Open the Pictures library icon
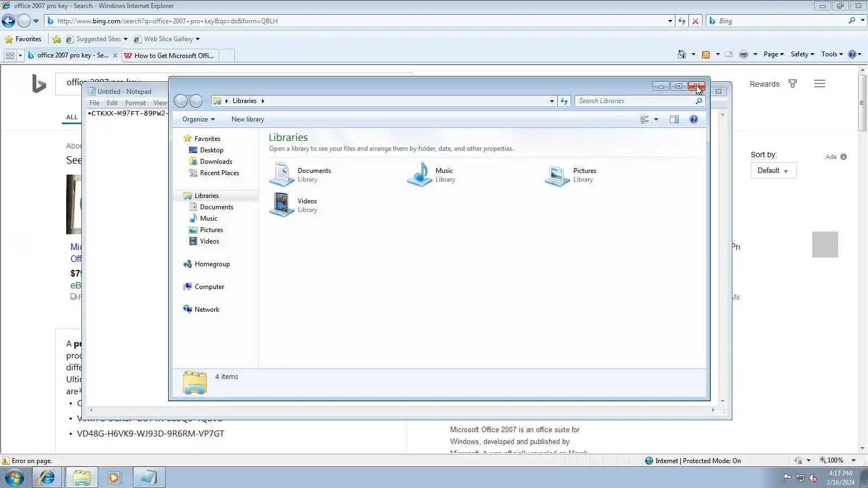This screenshot has width=868, height=488. pyautogui.click(x=557, y=175)
